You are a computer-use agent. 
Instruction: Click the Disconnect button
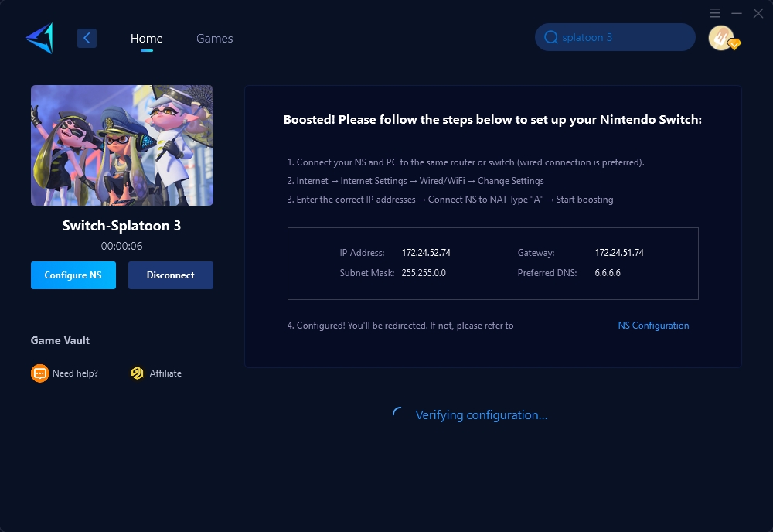tap(170, 275)
